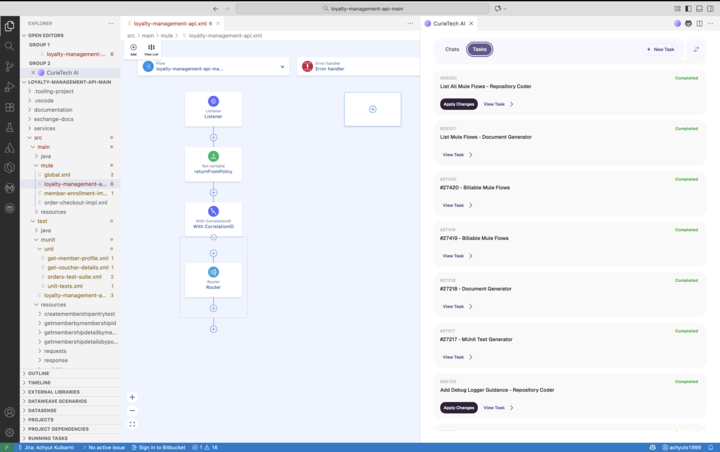
Task: Expand the PROJECT DEPENDENCIES section
Action: [x=71, y=429]
